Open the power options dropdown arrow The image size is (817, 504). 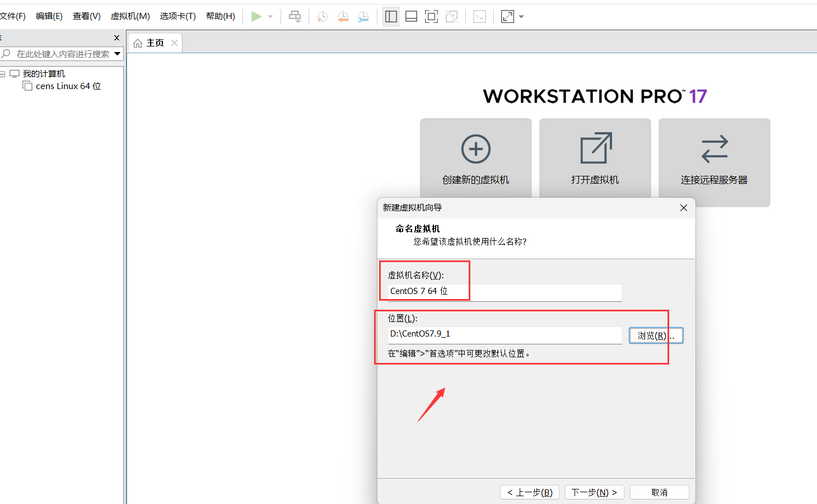270,17
